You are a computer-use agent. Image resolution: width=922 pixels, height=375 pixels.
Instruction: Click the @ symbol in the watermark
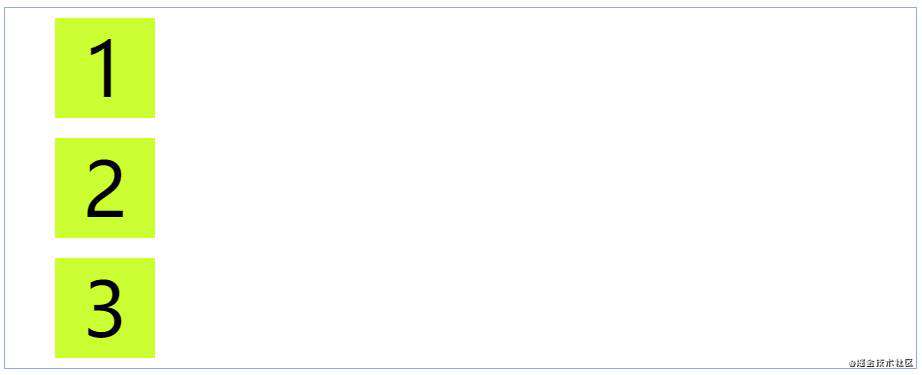[x=852, y=363]
